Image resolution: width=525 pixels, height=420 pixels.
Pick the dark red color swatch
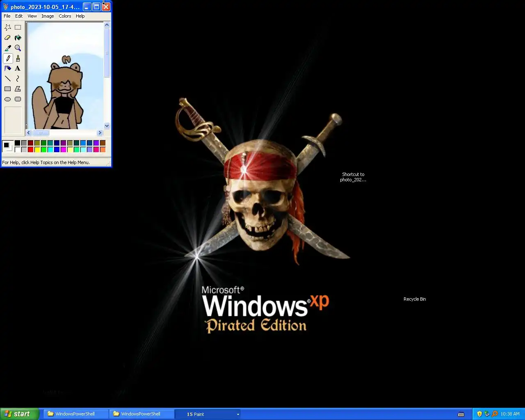30,143
